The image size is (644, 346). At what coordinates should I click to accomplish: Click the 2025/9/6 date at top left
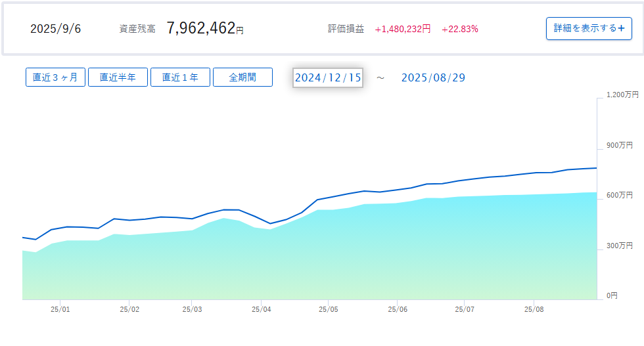pyautogui.click(x=56, y=29)
